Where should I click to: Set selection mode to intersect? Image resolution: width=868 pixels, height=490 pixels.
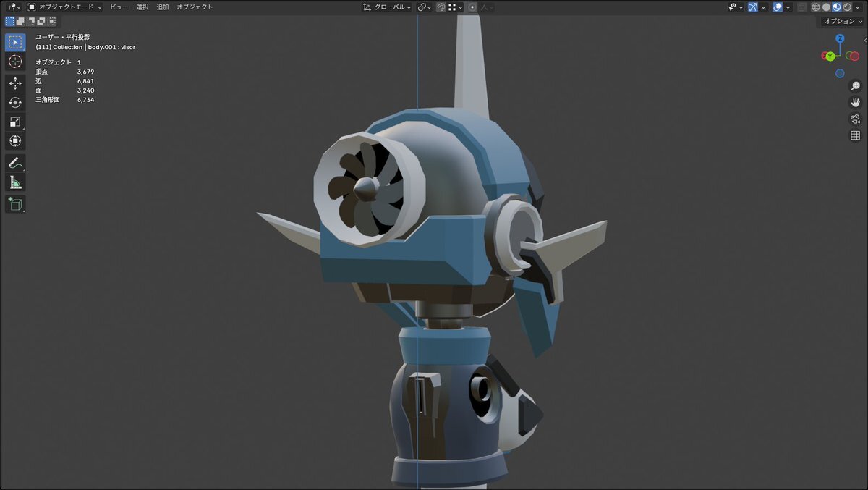point(51,22)
